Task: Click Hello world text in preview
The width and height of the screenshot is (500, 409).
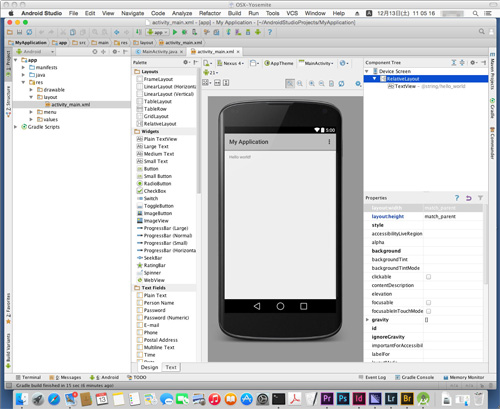Action: pos(240,157)
